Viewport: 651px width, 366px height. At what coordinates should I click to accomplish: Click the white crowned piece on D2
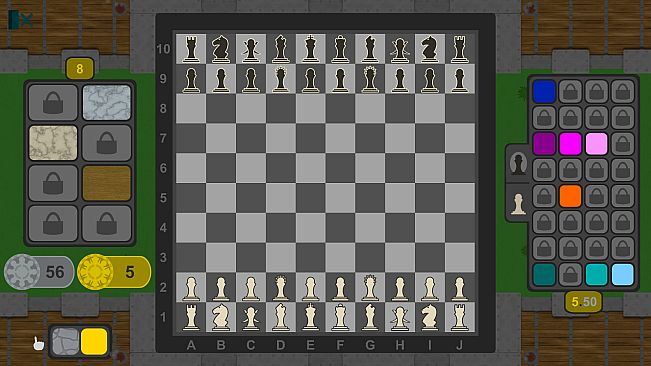[x=281, y=287]
